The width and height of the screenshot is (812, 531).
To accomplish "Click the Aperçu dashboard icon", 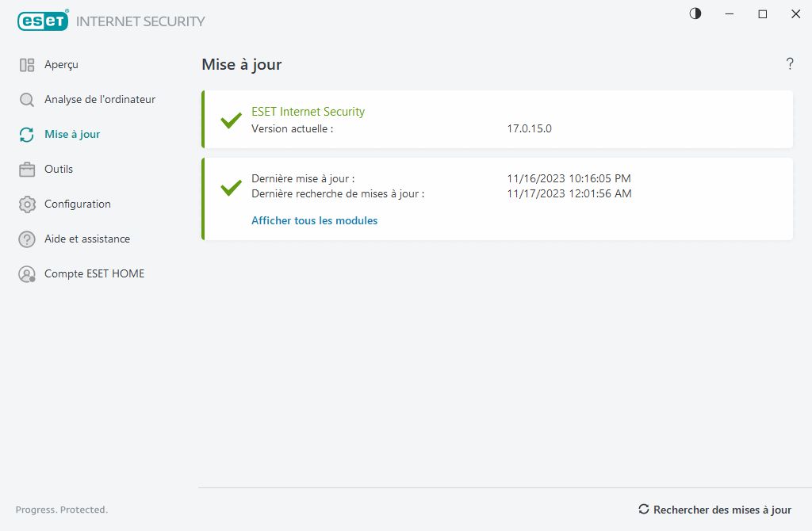I will pos(27,65).
